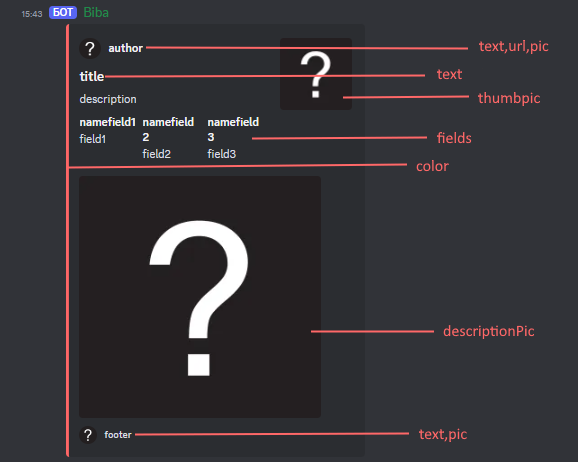Viewport: 578px width, 462px height.
Task: Click the red 'text,url,pic' annotation label
Action: (513, 46)
